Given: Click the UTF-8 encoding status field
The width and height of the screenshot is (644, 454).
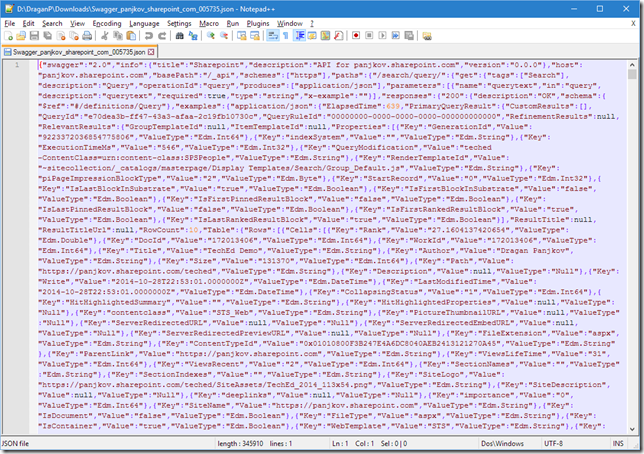Looking at the screenshot, I should (554, 444).
